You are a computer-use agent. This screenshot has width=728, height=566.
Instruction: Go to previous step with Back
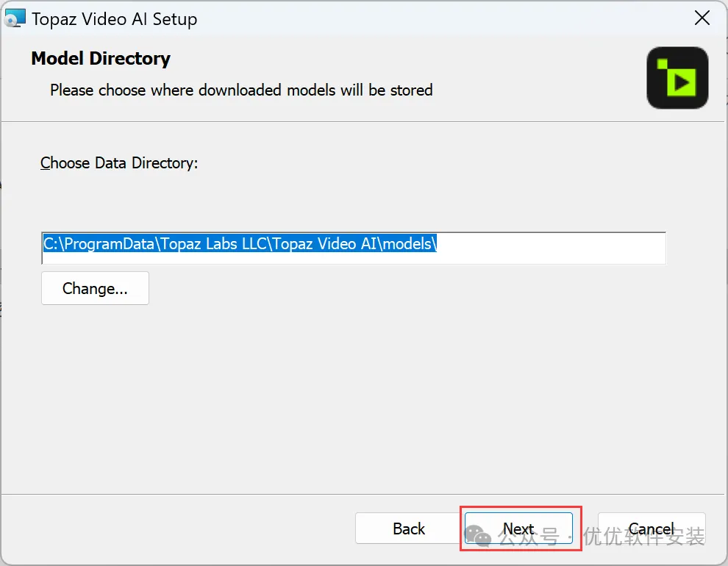[409, 529]
